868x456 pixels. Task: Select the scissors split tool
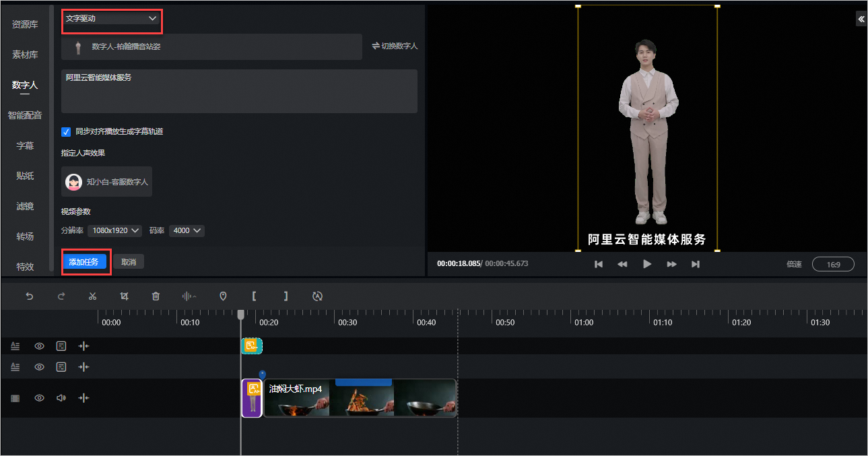92,296
